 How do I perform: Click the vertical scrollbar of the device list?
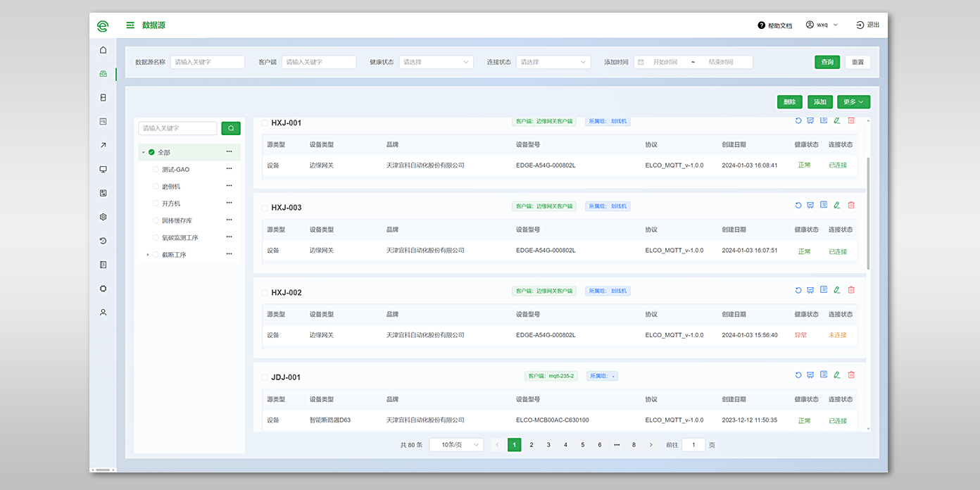tap(868, 211)
